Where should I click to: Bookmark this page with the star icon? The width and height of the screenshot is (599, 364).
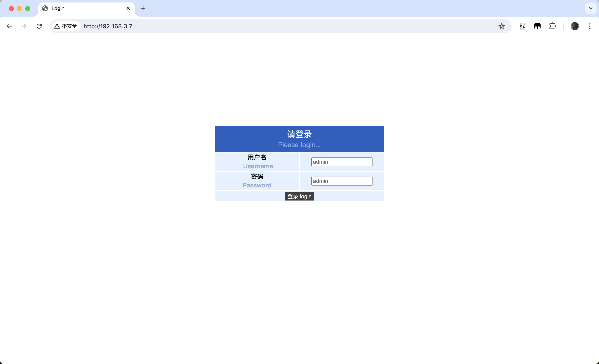501,26
